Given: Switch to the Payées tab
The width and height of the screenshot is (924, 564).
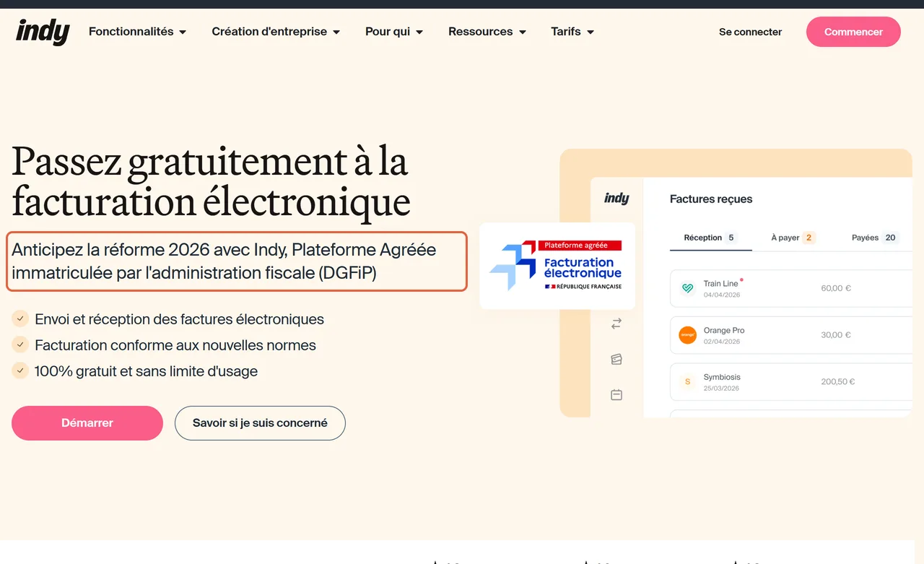Looking at the screenshot, I should click(875, 238).
